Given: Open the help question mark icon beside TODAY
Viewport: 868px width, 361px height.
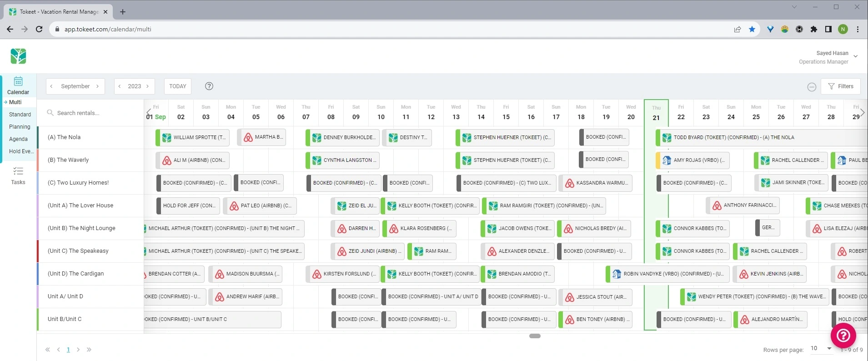Looking at the screenshot, I should pyautogui.click(x=209, y=86).
